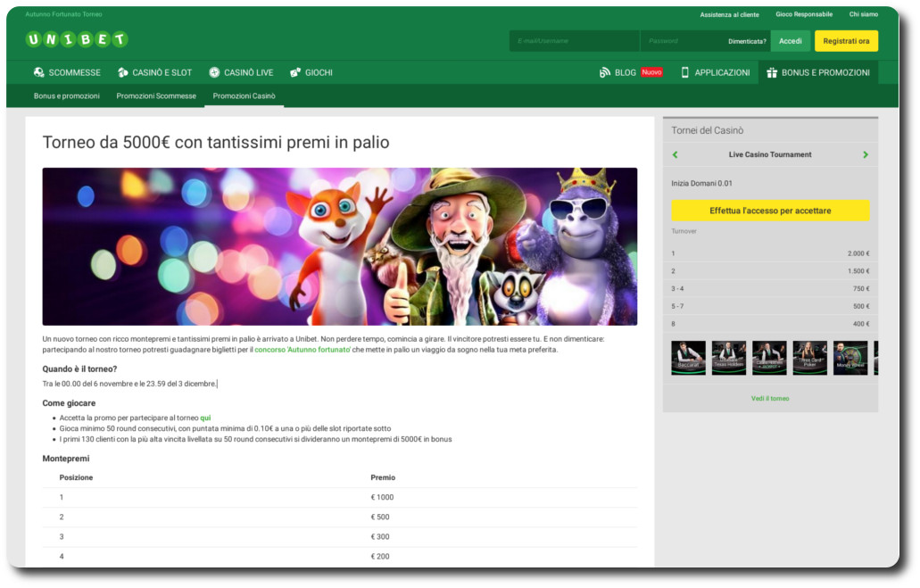Open Assistenza al cliente link
This screenshot has height=588, width=920.
pos(729,14)
